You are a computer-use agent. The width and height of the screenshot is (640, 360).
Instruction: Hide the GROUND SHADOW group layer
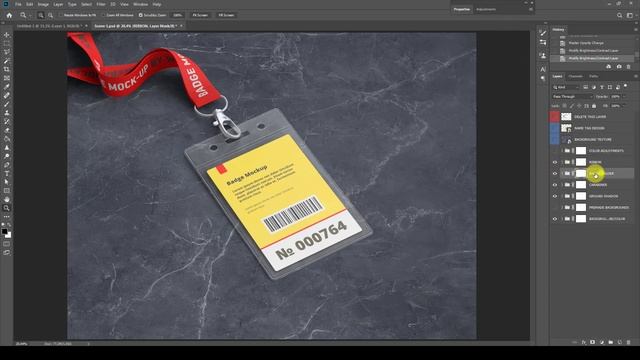point(555,196)
